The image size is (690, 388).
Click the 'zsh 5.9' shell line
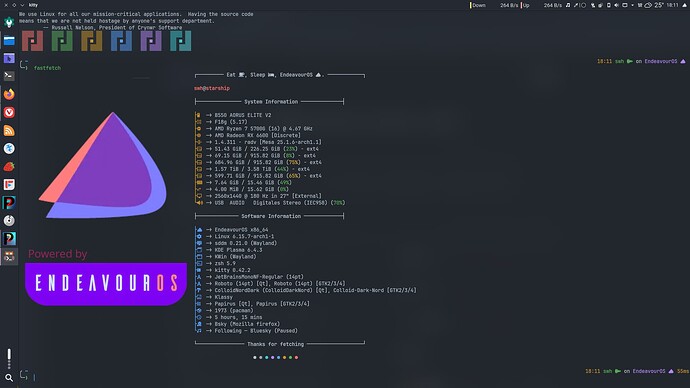(225, 264)
